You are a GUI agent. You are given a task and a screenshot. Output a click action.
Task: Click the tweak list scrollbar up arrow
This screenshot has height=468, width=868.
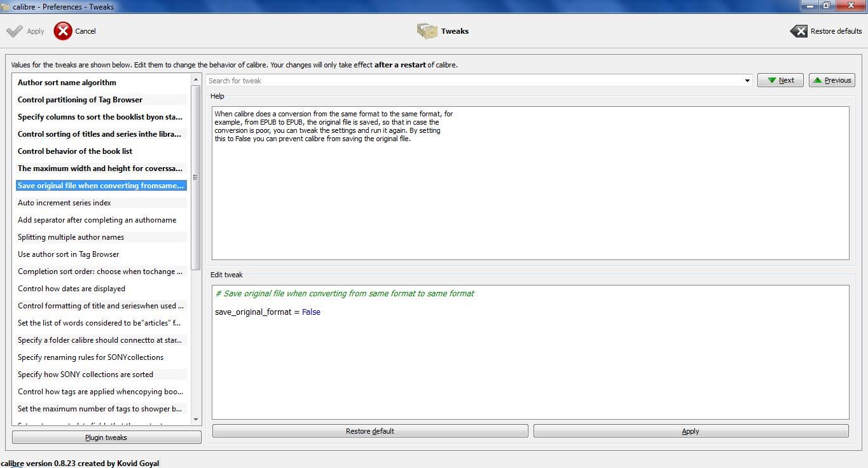[196, 79]
